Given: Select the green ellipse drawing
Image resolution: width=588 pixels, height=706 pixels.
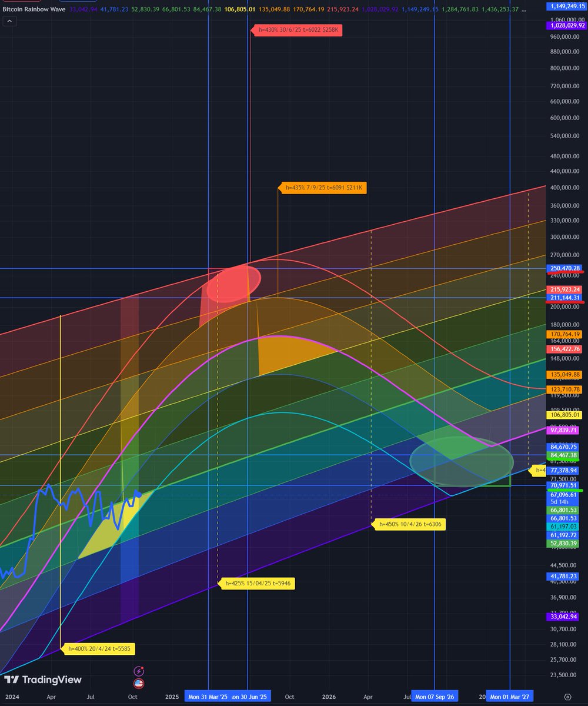Looking at the screenshot, I should [x=462, y=461].
